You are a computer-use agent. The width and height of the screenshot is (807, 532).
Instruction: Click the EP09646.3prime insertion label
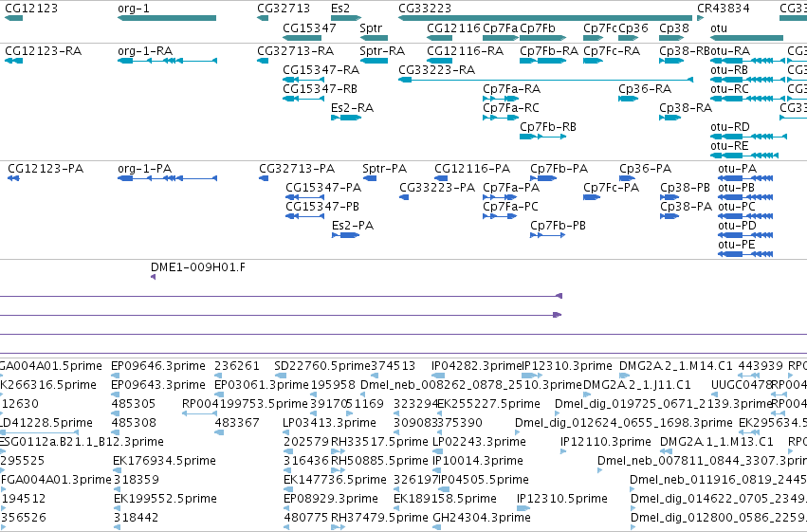click(158, 366)
